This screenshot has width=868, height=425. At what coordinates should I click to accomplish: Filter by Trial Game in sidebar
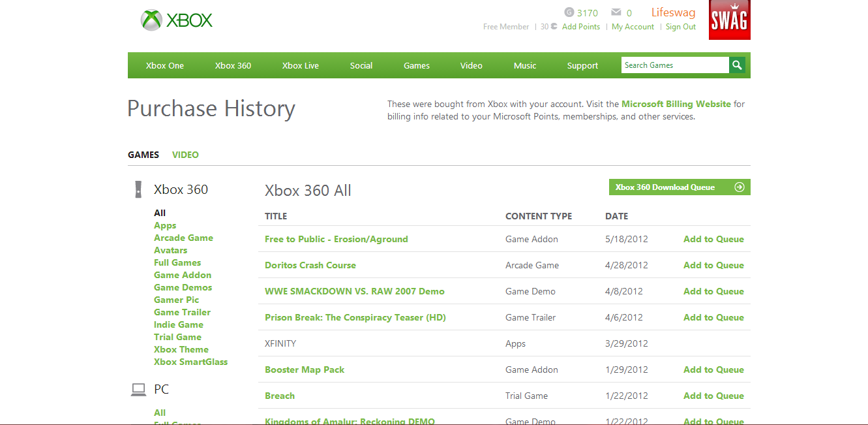[x=177, y=337]
